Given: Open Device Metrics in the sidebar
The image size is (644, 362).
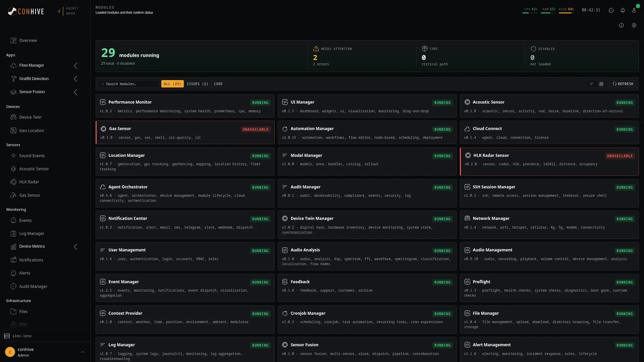Looking at the screenshot, I should point(32,246).
